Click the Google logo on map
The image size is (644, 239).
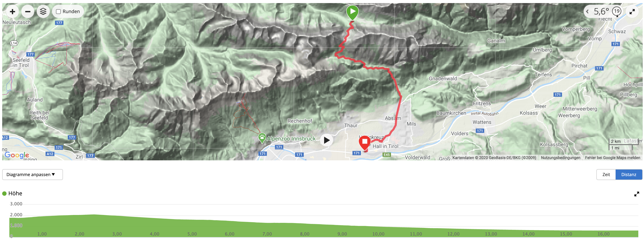pos(17,155)
